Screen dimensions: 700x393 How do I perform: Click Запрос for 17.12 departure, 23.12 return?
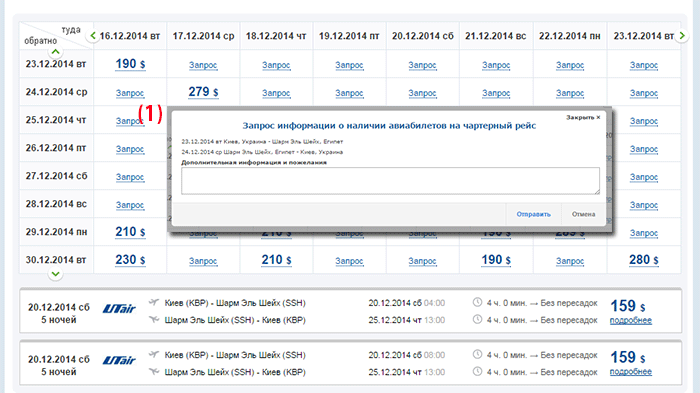coord(203,65)
